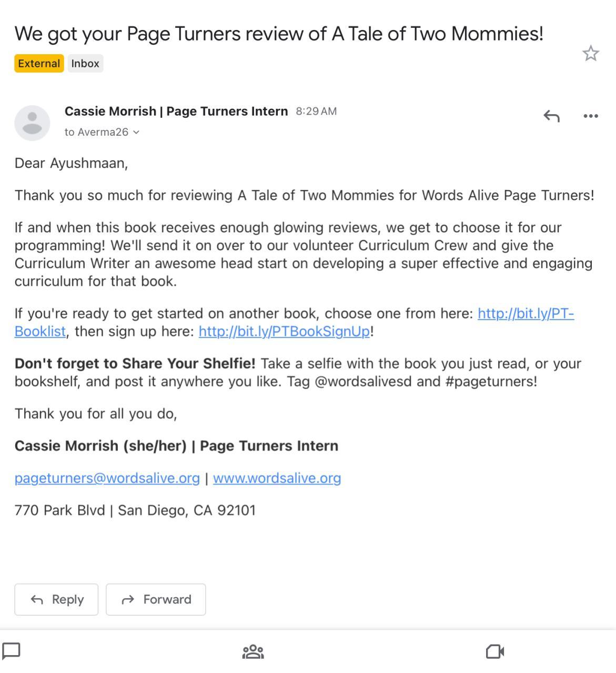Open the Spaces people icon

point(253,652)
